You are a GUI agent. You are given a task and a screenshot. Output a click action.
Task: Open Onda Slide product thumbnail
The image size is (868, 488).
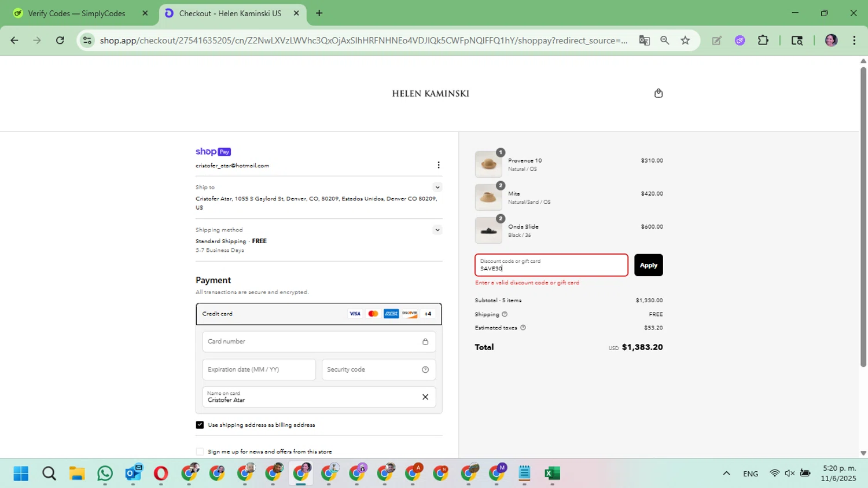(x=488, y=230)
